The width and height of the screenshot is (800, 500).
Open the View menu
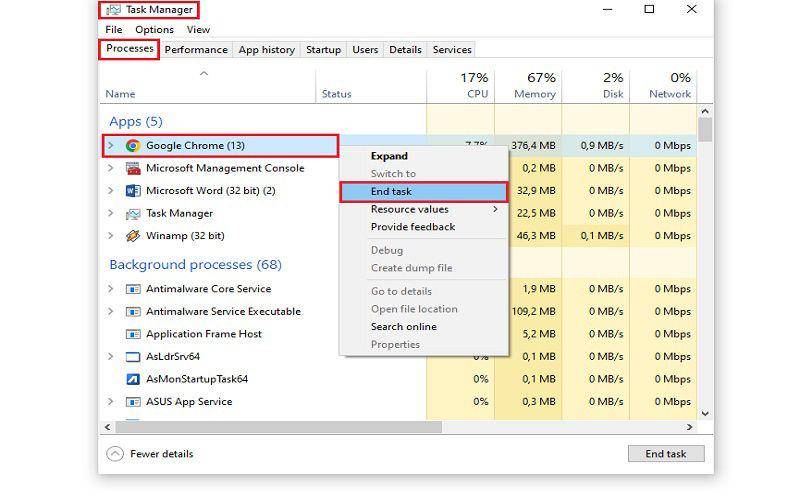pos(198,30)
